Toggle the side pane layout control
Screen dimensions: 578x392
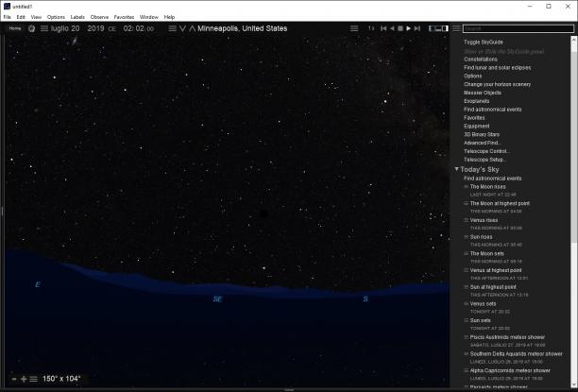coord(438,28)
